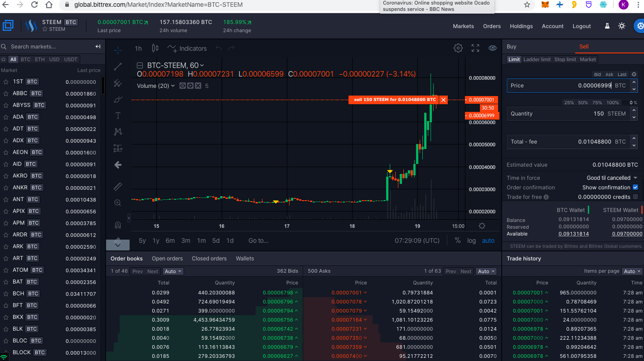Select the text annotation tool
This screenshot has height=361, width=644.
118,116
